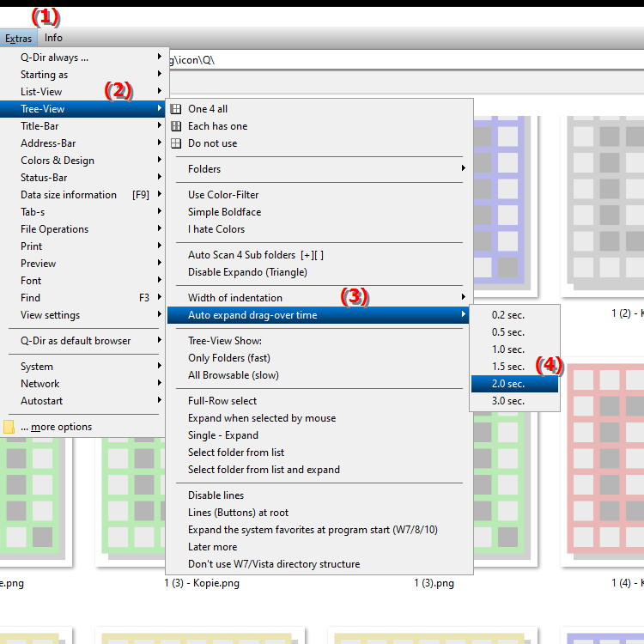Viewport: 644px width, 644px height.
Task: Set drag-over time to 2.0 sec.
Action: click(514, 384)
